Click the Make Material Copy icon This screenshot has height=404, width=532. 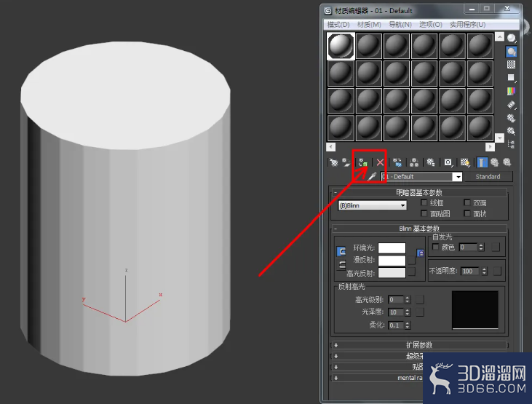(x=397, y=162)
